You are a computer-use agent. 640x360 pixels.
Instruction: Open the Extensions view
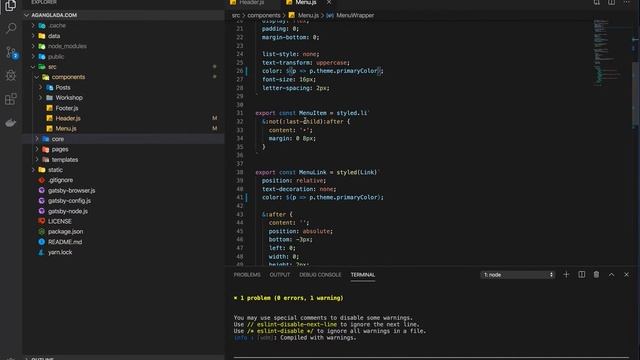(11, 99)
